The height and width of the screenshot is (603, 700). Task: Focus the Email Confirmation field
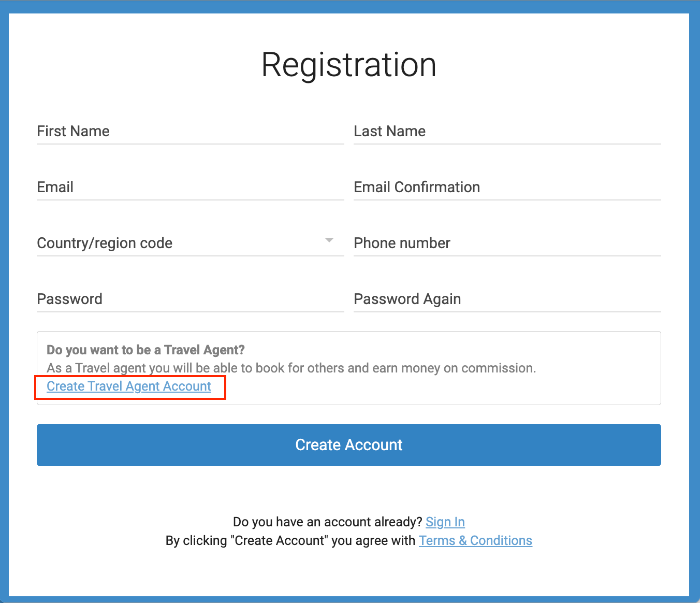tap(507, 188)
